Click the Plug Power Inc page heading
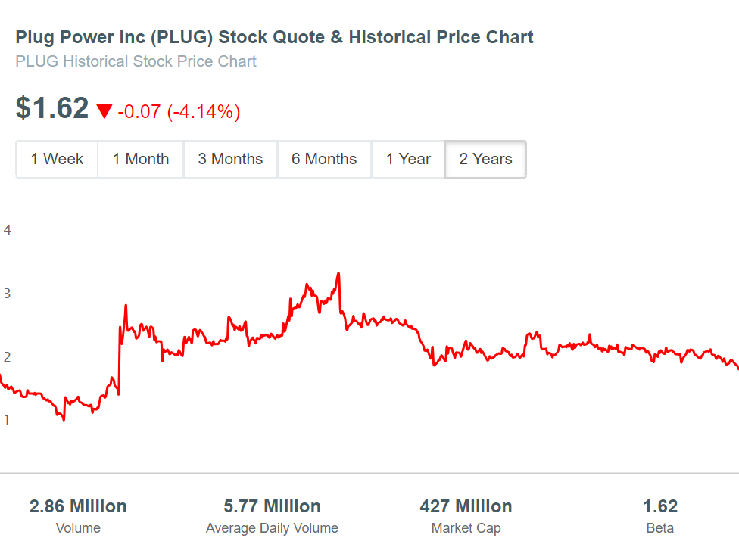Image resolution: width=739 pixels, height=560 pixels. pyautogui.click(x=274, y=36)
